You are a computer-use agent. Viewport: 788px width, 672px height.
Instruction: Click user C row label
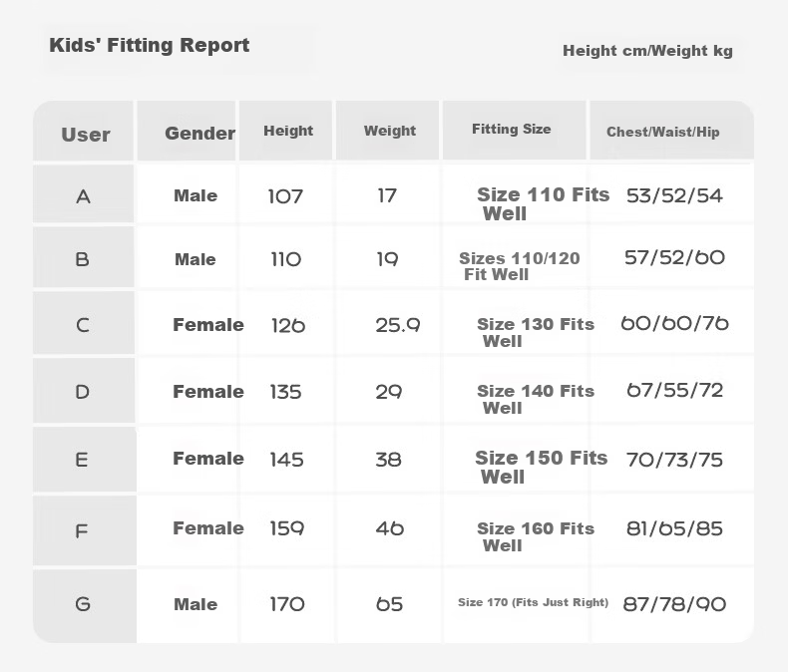pyautogui.click(x=83, y=325)
